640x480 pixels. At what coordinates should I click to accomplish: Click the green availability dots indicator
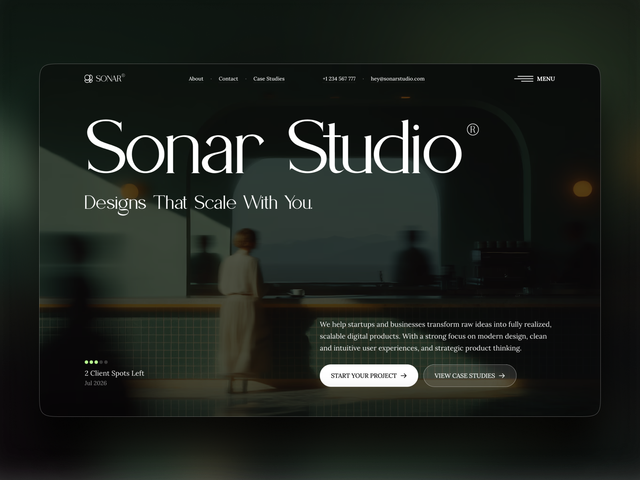pos(96,362)
